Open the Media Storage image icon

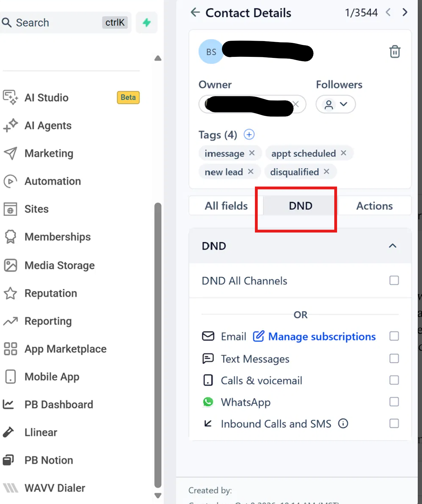pyautogui.click(x=10, y=265)
